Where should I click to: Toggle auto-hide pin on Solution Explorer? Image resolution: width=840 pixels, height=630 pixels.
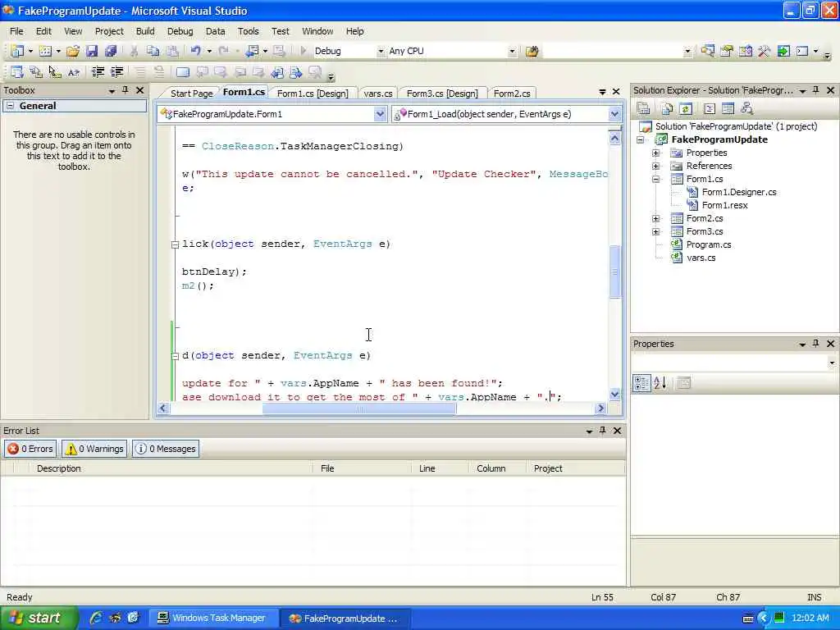point(816,90)
